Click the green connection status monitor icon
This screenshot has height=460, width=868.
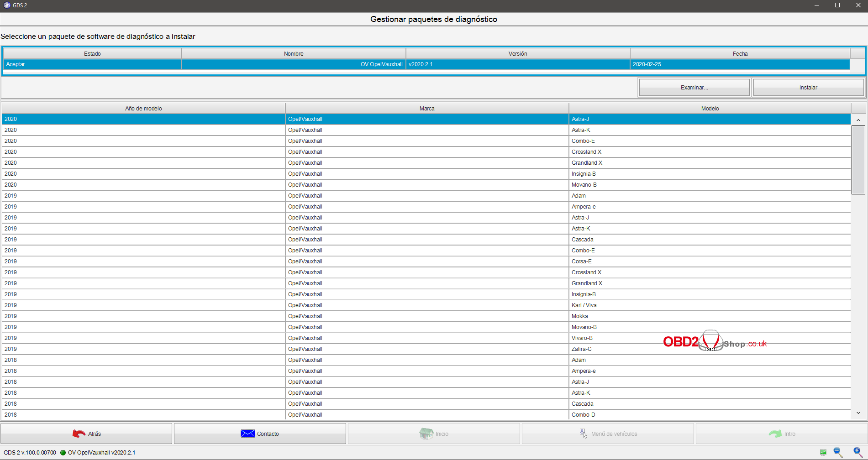(823, 452)
